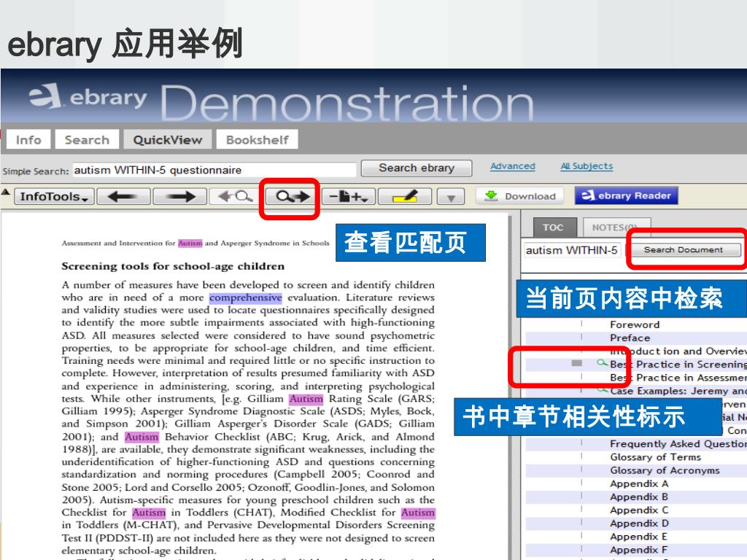Collapse toolbar with the small up triangle

[x=6, y=192]
